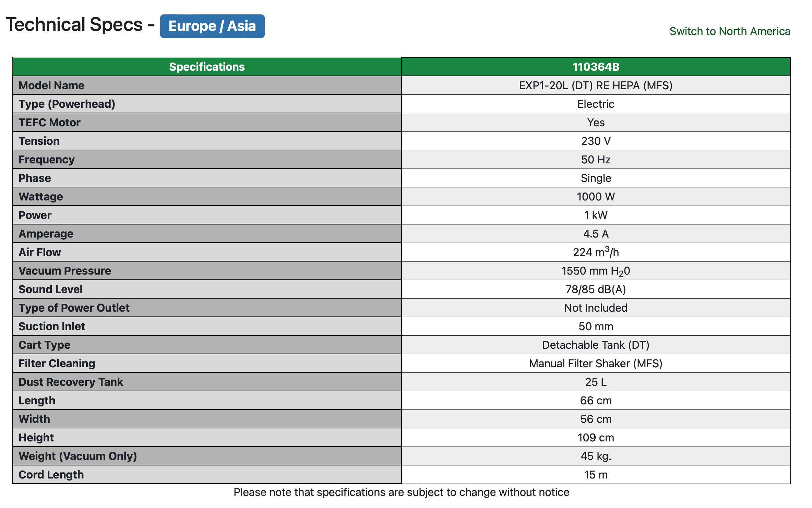Select the 50 Hz frequency value
This screenshot has width=812, height=508.
(x=596, y=160)
